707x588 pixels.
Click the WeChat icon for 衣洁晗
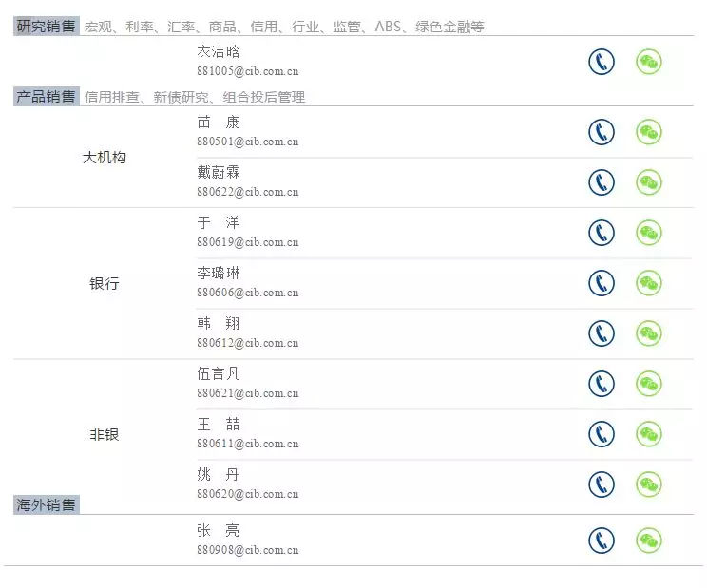pos(648,63)
